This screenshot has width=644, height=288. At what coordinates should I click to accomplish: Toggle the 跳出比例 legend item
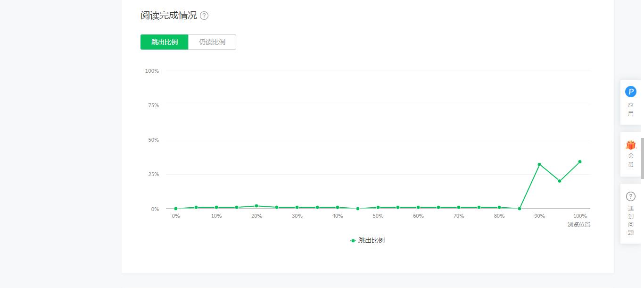[x=371, y=240]
